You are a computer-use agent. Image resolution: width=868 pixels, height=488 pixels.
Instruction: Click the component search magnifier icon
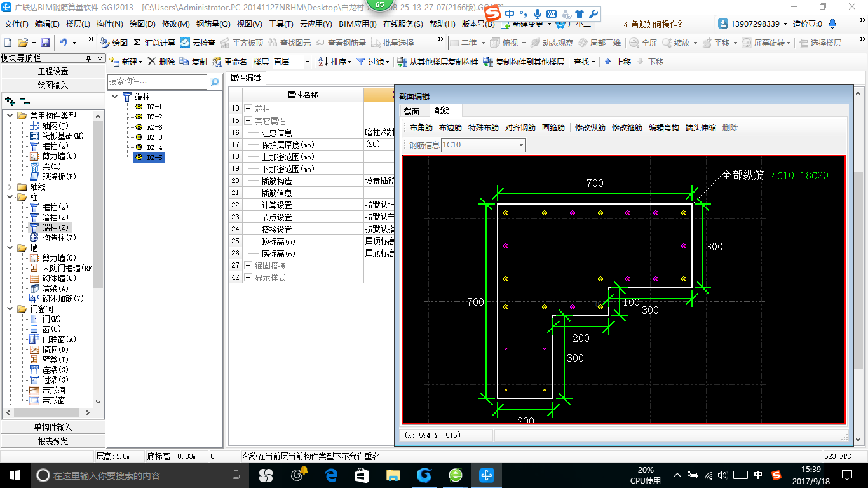tap(215, 81)
